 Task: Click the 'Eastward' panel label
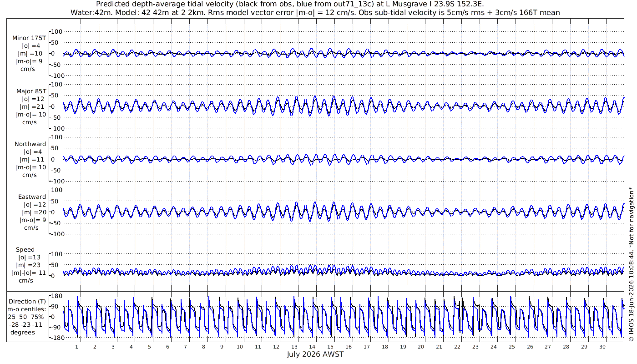pyautogui.click(x=32, y=197)
